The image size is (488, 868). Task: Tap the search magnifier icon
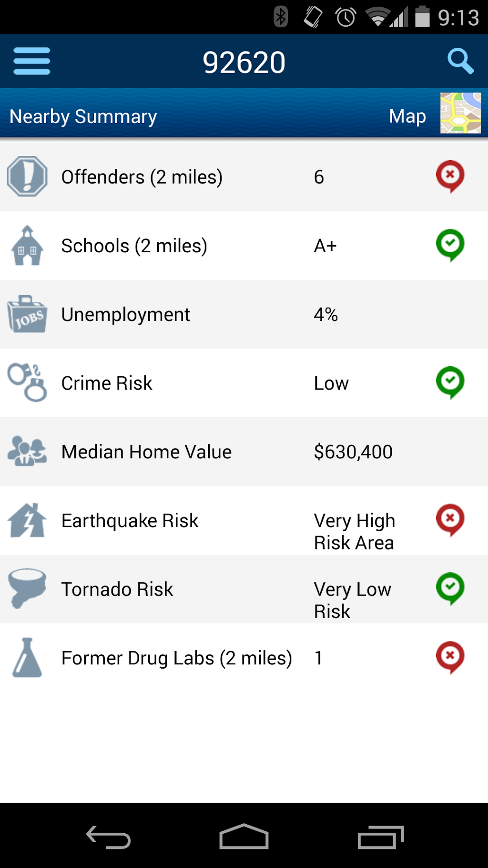(x=460, y=62)
